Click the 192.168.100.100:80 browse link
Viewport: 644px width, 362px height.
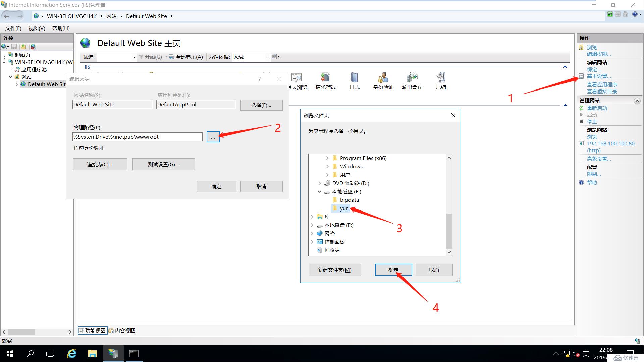pyautogui.click(x=610, y=147)
